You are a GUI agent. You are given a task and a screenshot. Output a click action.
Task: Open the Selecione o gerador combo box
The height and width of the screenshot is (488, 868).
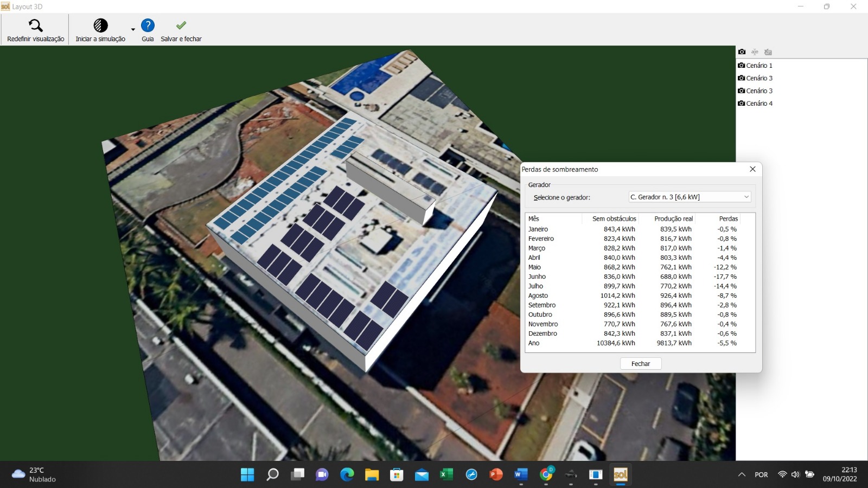click(x=690, y=197)
